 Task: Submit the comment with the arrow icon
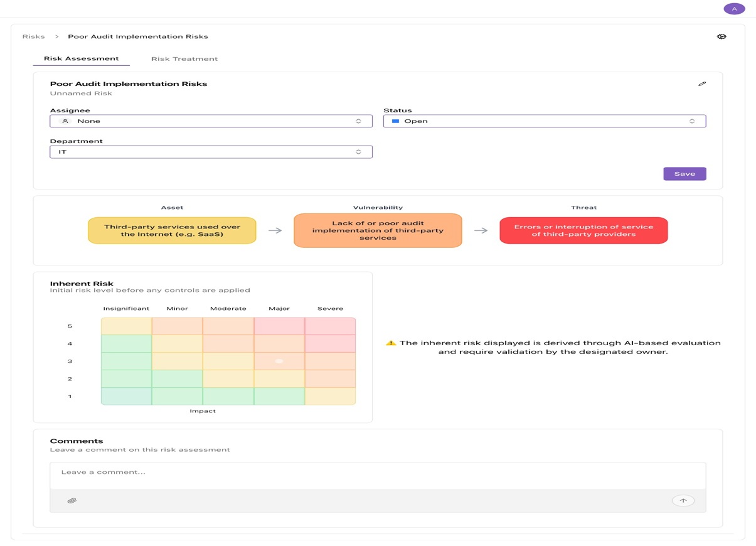click(683, 500)
